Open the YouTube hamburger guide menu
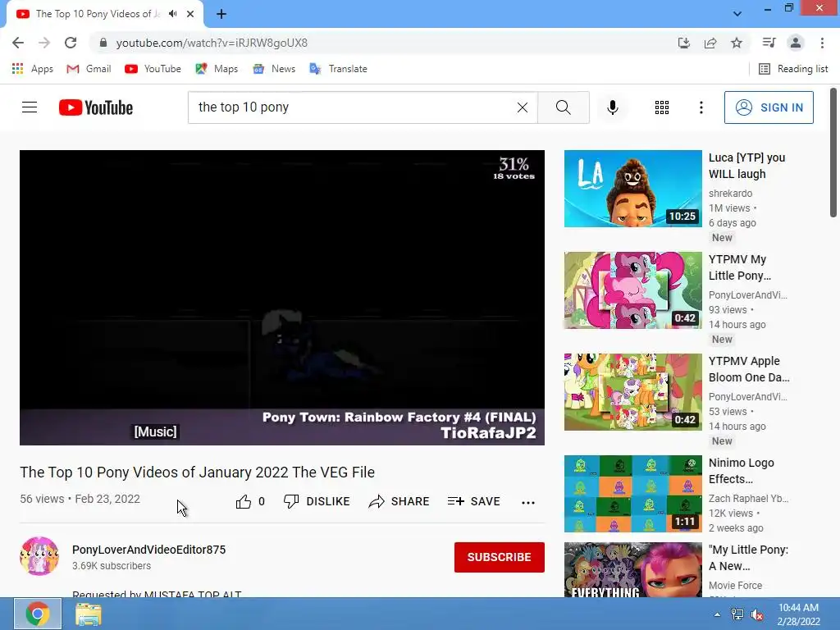Screen dimensions: 840x630 pyautogui.click(x=30, y=107)
